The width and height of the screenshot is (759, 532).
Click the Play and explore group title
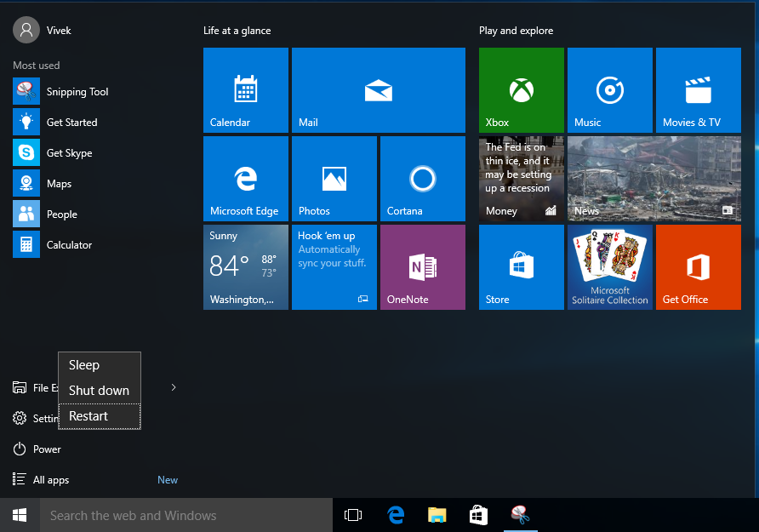point(516,31)
